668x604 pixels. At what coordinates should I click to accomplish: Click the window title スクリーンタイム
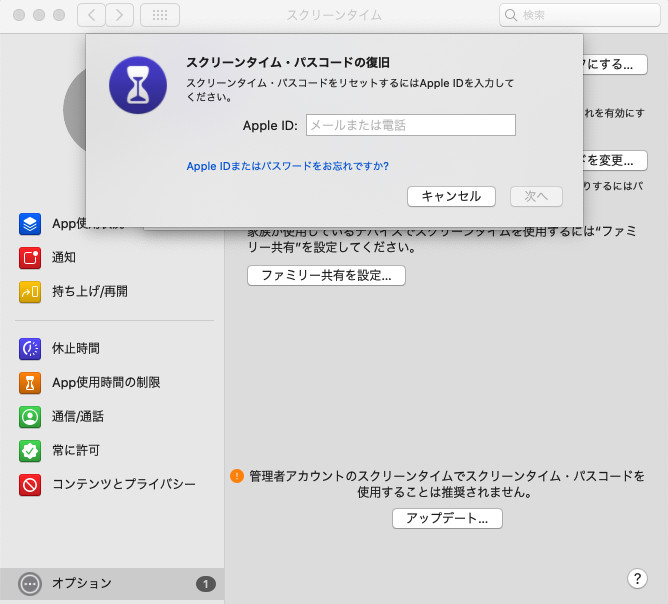(x=334, y=15)
